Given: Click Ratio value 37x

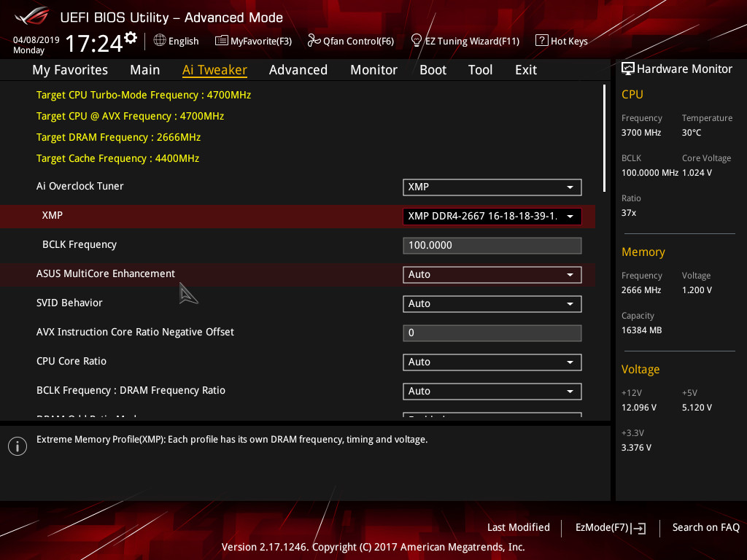Looking at the screenshot, I should coord(628,213).
